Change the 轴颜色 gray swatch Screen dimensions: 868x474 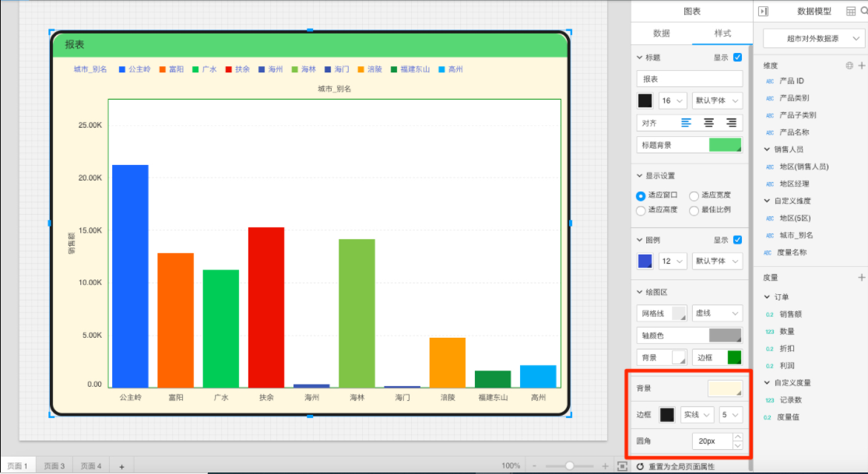[x=726, y=335]
